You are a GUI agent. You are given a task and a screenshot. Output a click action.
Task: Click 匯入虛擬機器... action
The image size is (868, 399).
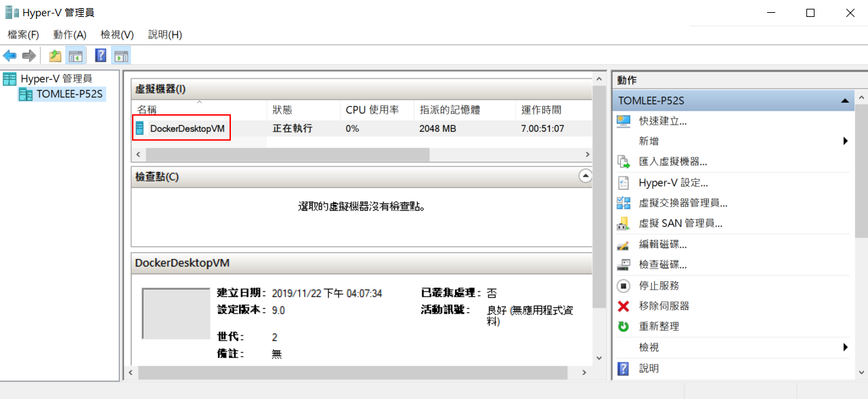tap(673, 162)
